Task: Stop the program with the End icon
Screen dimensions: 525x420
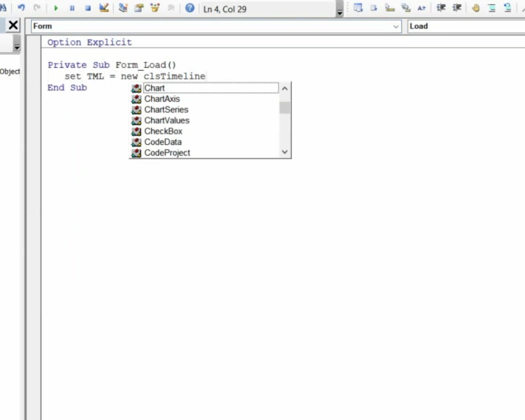Action: point(87,8)
